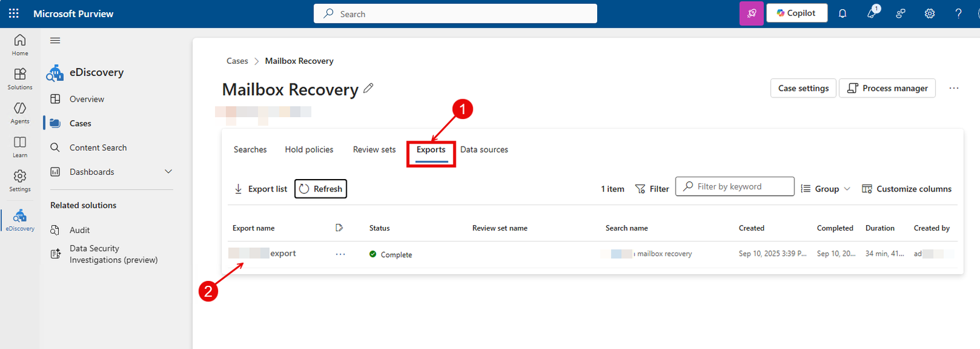The image size is (980, 349).
Task: Collapse the navigation hamburger menu
Action: click(x=55, y=40)
